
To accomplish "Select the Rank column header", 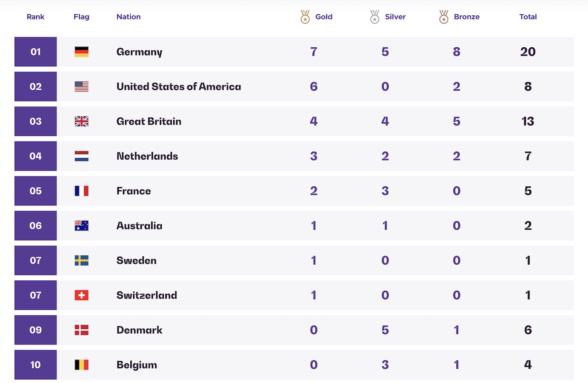I will point(35,17).
